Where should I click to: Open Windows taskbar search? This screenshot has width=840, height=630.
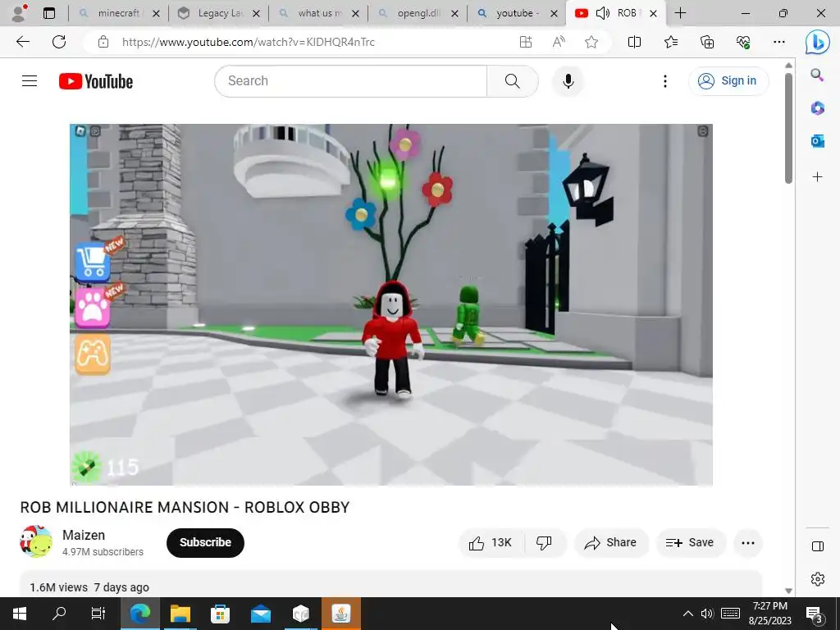tap(59, 614)
